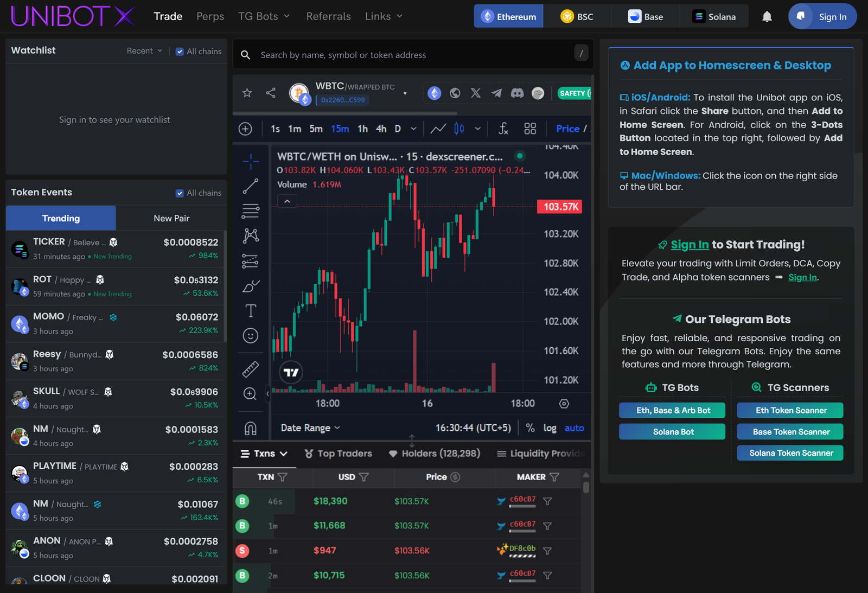
Task: Switch to the New Pair tab
Action: 170,218
